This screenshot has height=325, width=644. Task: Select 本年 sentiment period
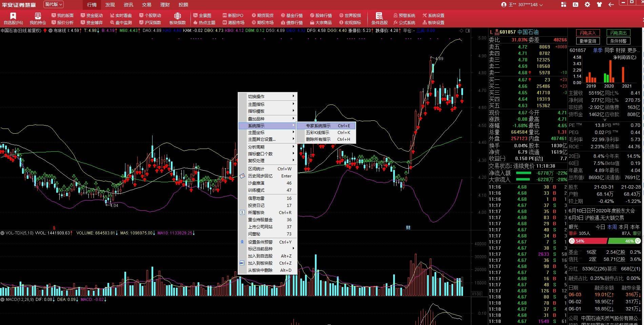[x=635, y=227]
